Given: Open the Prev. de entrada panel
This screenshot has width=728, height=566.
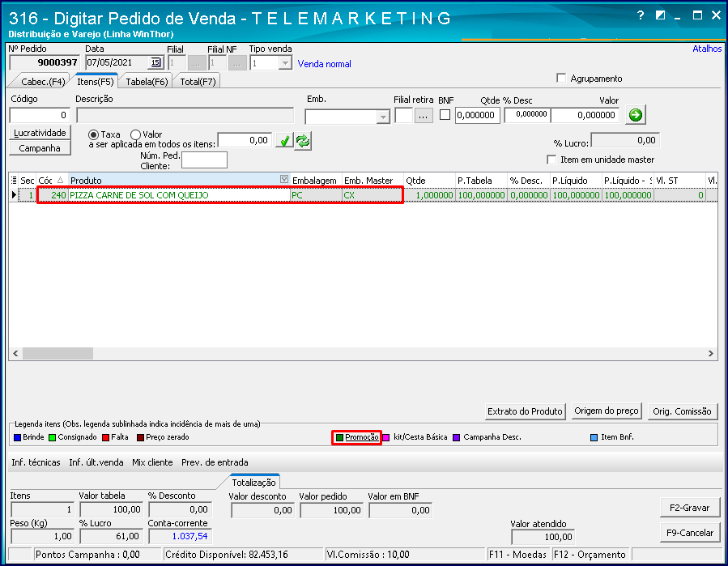Looking at the screenshot, I should pos(215,462).
